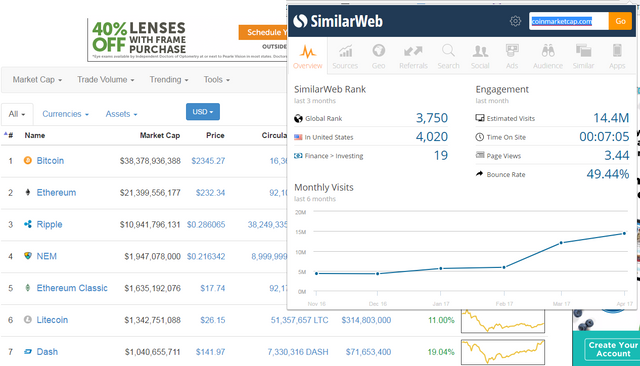Open the Litecoin link
This screenshot has width=640, height=366.
click(52, 320)
